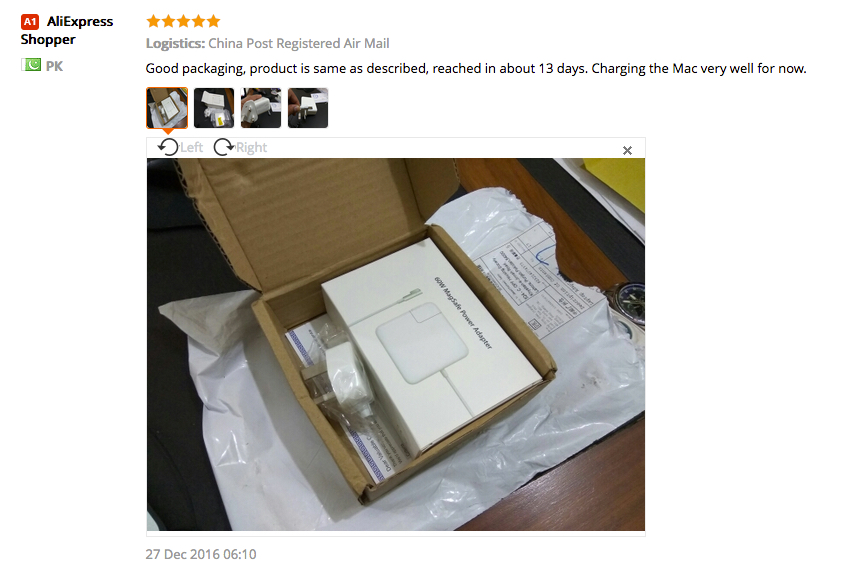Click the red A1 member badge
Image resolution: width=856 pixels, height=576 pixels.
click(x=30, y=22)
